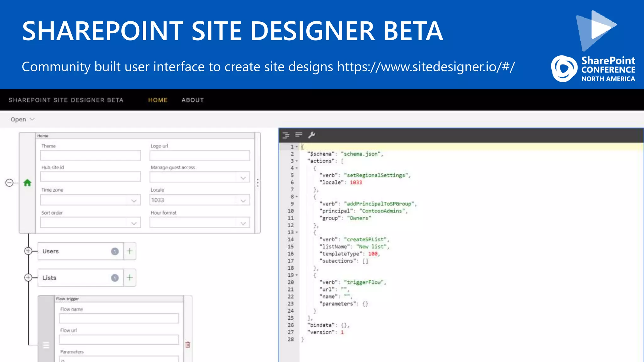This screenshot has width=644, height=362.
Task: Click the "bindata" key on line 26
Action: 321,325
